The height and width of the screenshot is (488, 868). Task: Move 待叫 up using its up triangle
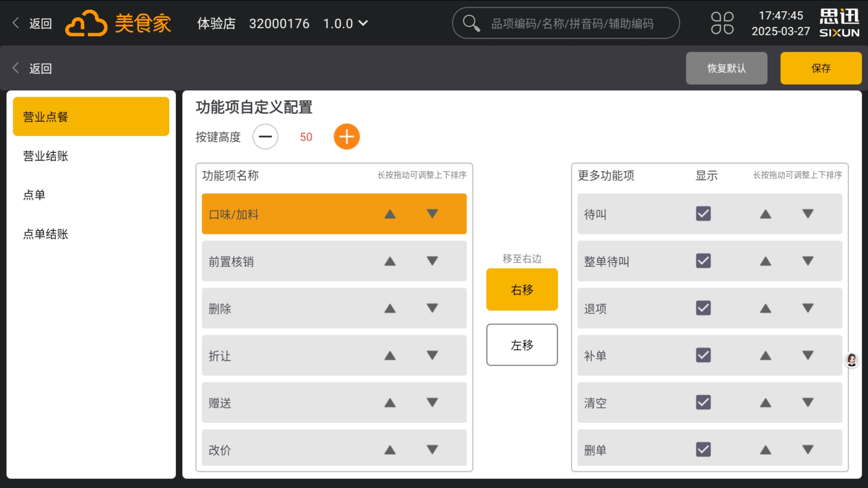pos(765,214)
